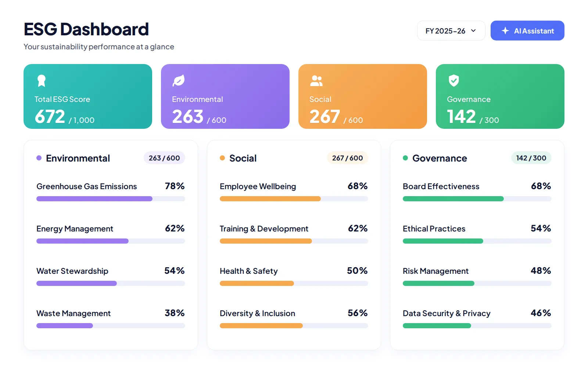Click the ESG Dashboard title

pyautogui.click(x=86, y=29)
